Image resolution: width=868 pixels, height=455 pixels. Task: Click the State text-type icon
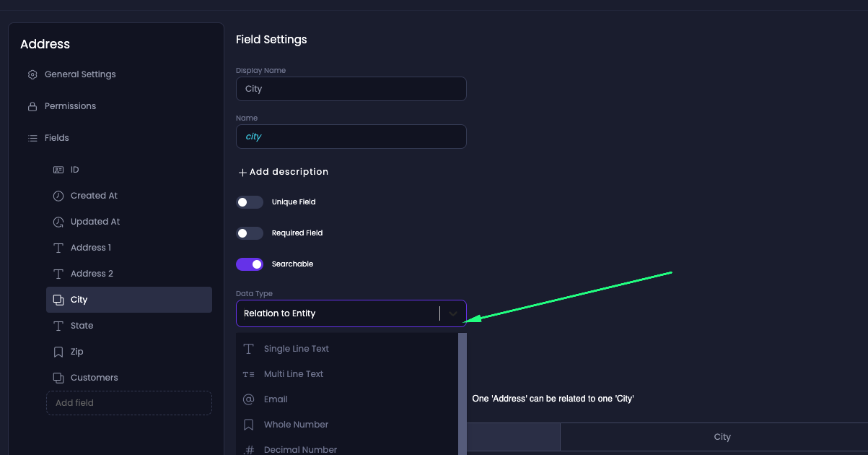pos(58,326)
